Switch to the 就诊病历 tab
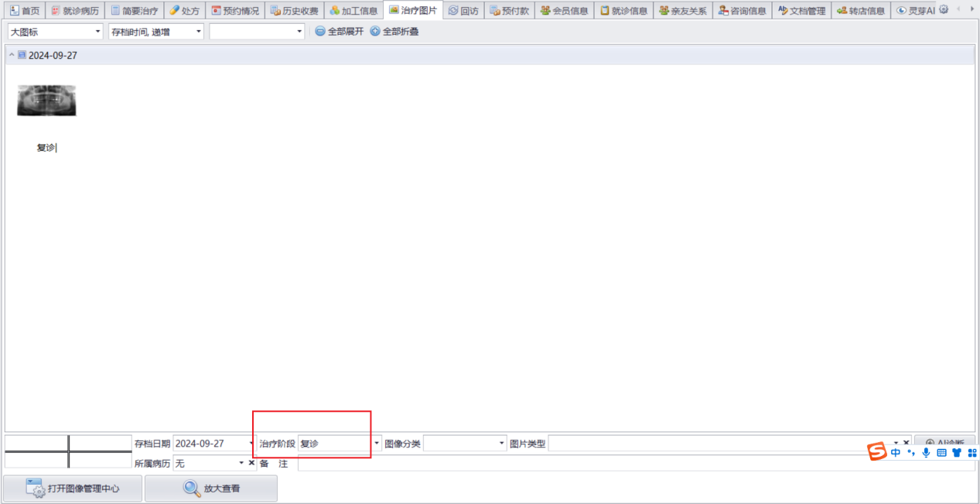This screenshot has width=980, height=504. coord(74,11)
